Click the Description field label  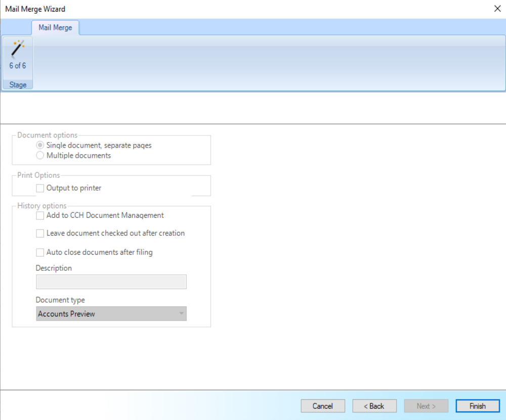[54, 268]
